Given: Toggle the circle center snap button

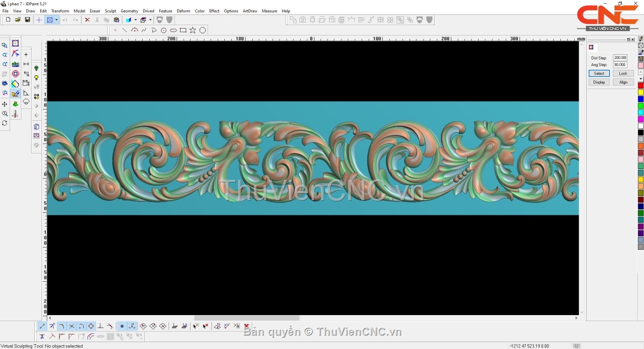Looking at the screenshot, I should point(91,326).
